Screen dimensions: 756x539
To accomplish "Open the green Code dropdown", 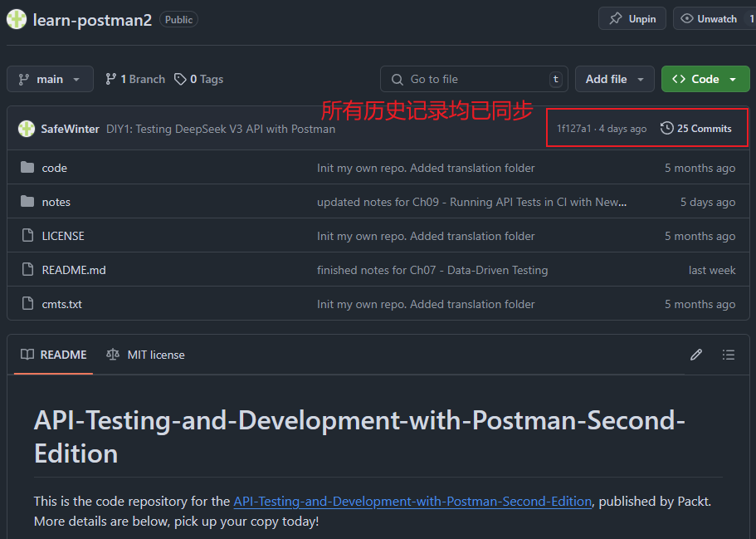I will (x=705, y=79).
